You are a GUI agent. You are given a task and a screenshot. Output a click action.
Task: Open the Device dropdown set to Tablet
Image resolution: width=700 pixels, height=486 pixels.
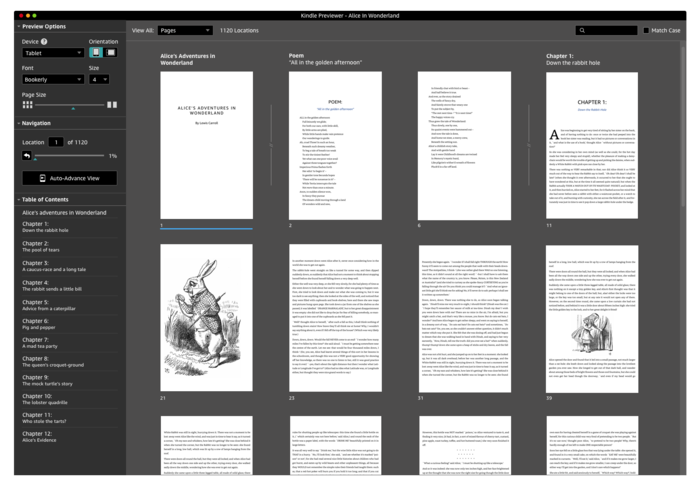coord(52,53)
